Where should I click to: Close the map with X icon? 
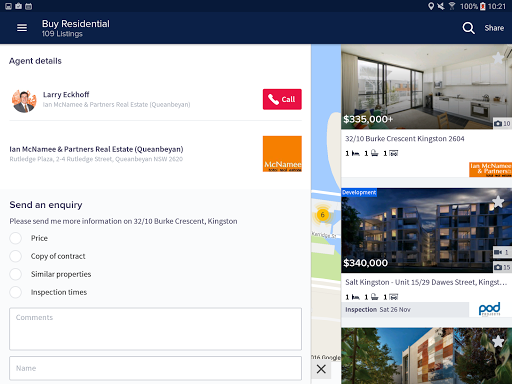tap(321, 369)
